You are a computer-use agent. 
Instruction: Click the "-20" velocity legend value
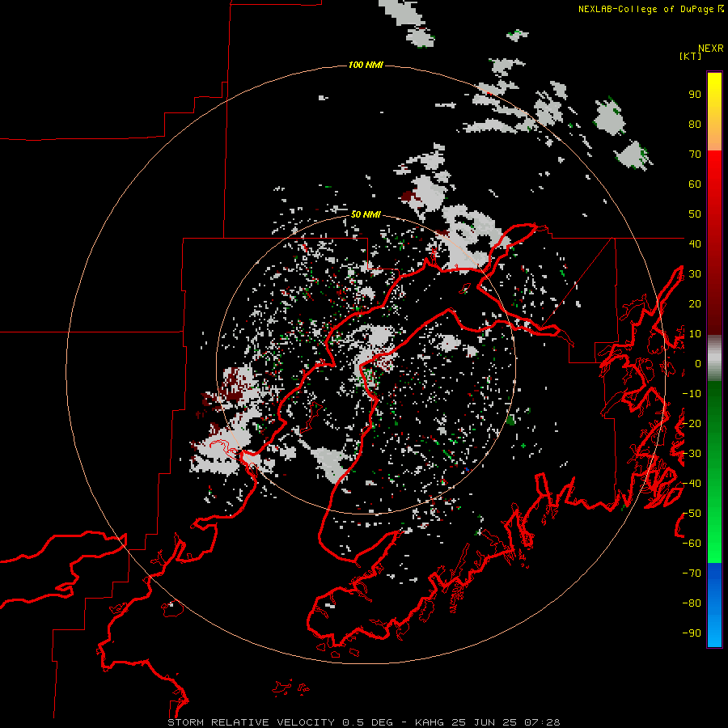click(692, 424)
